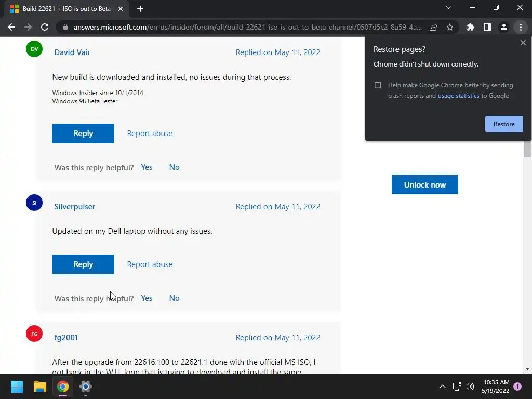The width and height of the screenshot is (532, 399).
Task: Open the Extensions puzzle icon
Action: [x=471, y=27]
